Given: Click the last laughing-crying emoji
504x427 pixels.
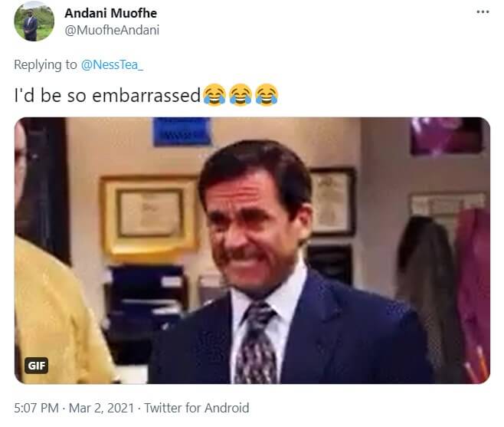Looking at the screenshot, I should pos(267,94).
